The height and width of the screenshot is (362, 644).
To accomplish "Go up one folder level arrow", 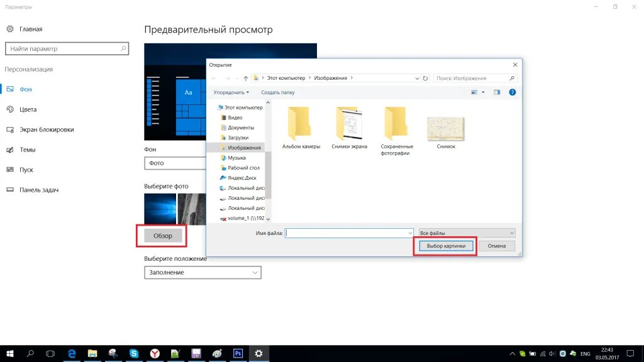I will click(246, 78).
